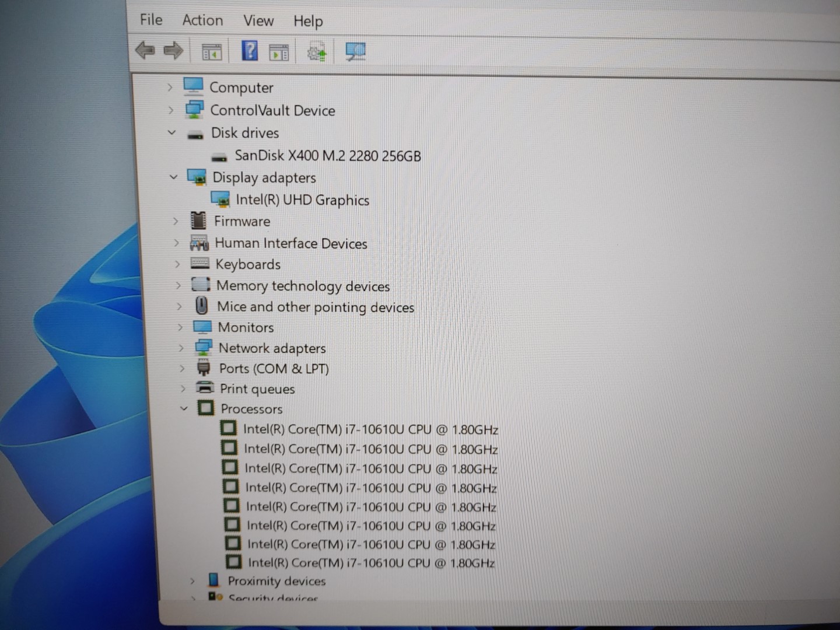Image resolution: width=840 pixels, height=630 pixels.
Task: Select the Network adapters label
Action: (272, 348)
